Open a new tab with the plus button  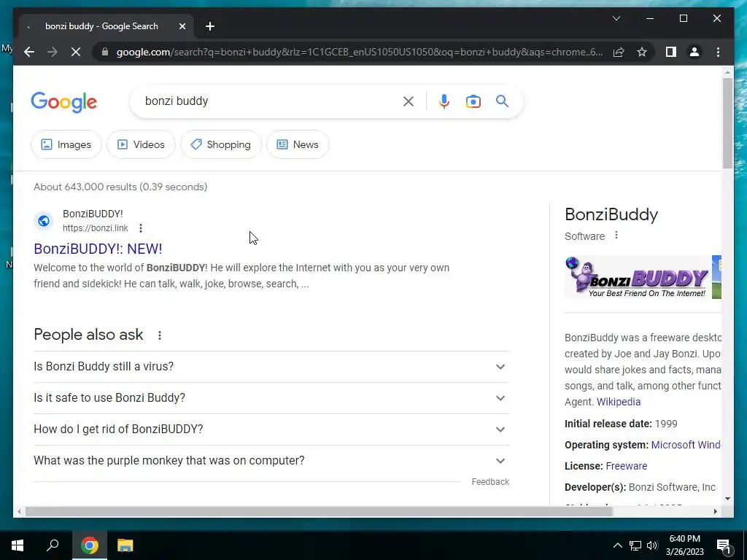(210, 26)
